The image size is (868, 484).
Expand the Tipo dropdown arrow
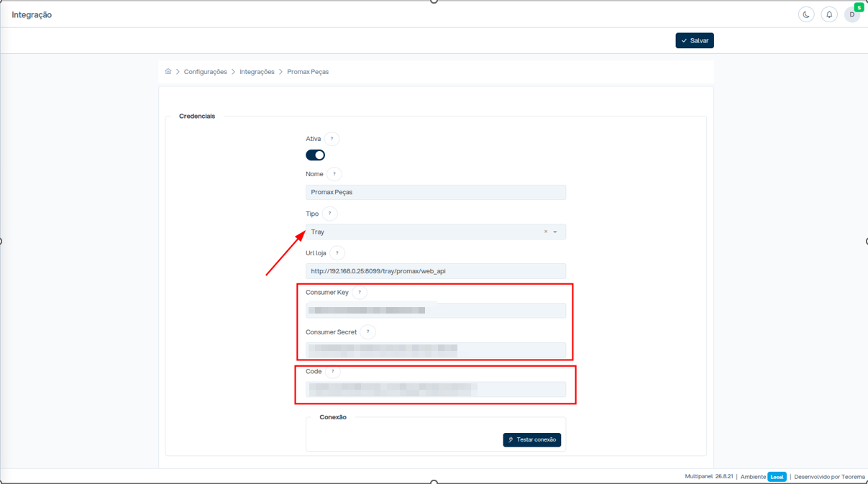[555, 232]
